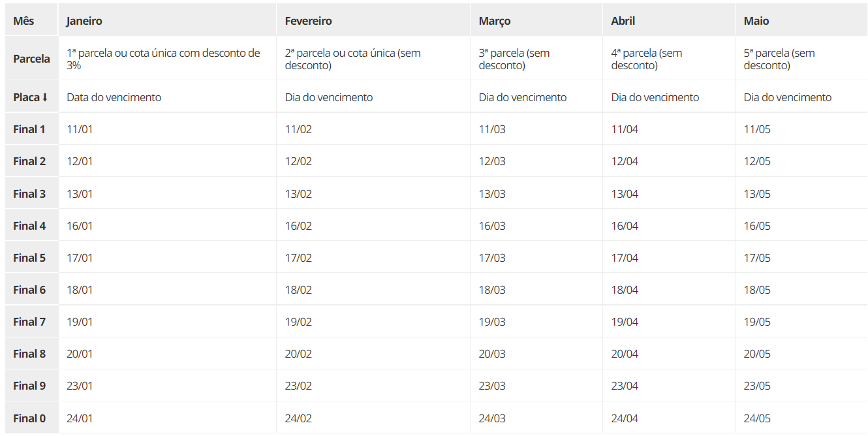Click the 16/04 date for Final 4
Image resolution: width=868 pixels, height=436 pixels.
[x=625, y=226]
